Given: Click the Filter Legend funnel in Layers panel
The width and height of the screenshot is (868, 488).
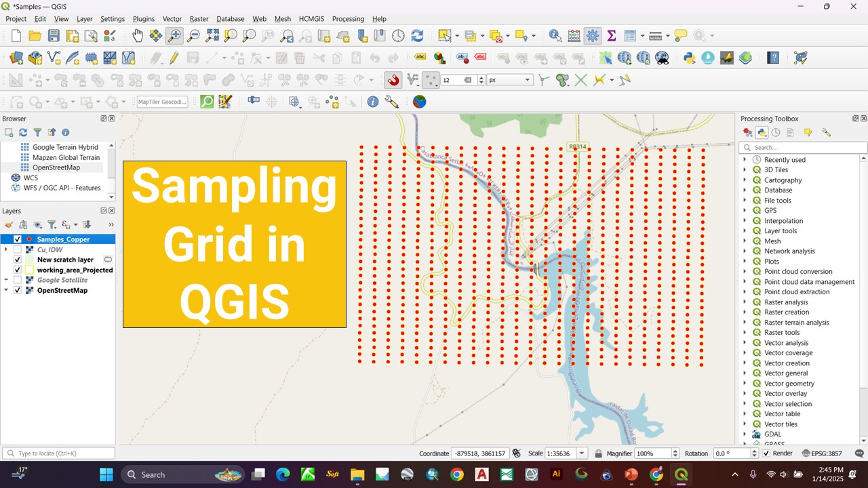Looking at the screenshot, I should click(52, 224).
